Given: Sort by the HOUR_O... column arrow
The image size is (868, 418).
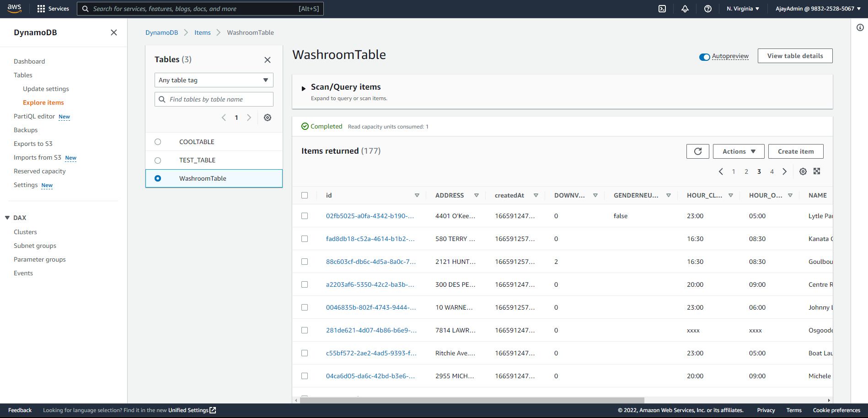Looking at the screenshot, I should [790, 195].
